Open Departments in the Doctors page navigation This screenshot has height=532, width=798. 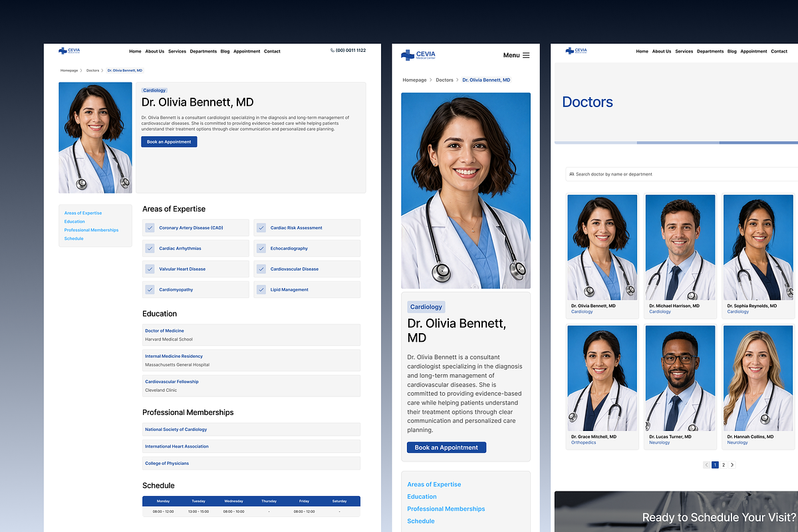pyautogui.click(x=710, y=51)
